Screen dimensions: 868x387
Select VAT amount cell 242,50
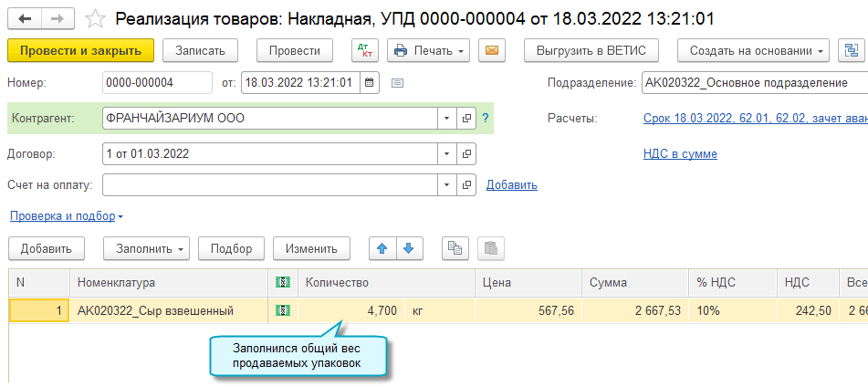tap(808, 310)
